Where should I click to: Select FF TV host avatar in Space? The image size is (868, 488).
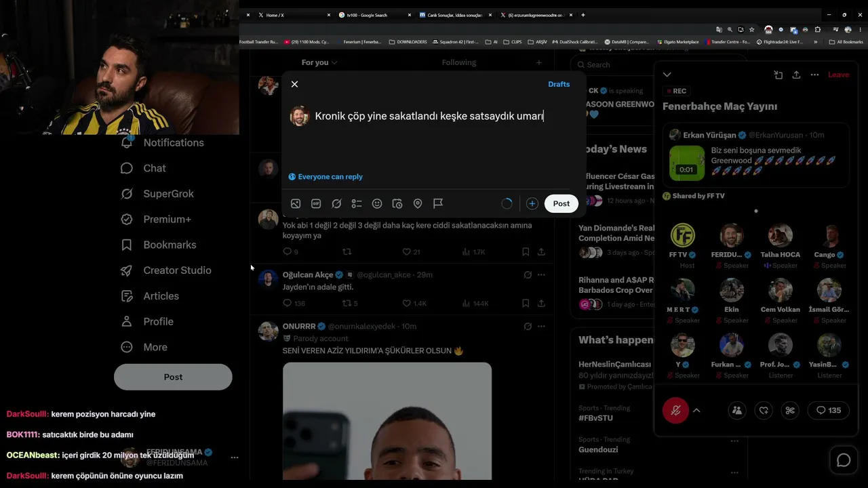click(683, 235)
